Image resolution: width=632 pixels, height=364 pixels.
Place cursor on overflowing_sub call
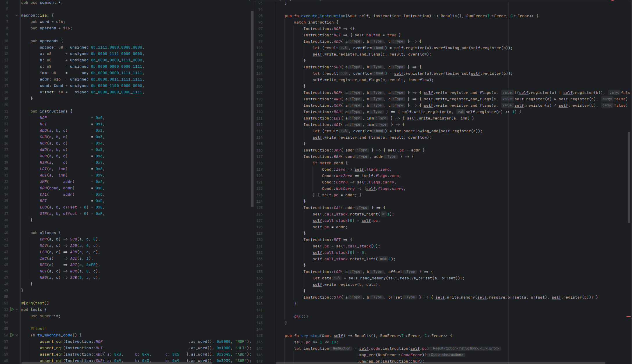coord(451,74)
